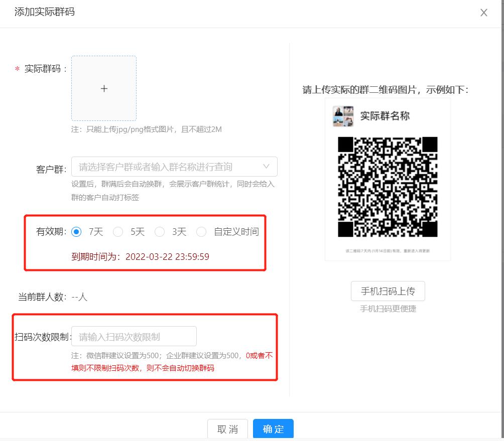Image resolution: width=504 pixels, height=441 pixels.
Task: Click the 手机扫码上传 button
Action: (x=387, y=291)
